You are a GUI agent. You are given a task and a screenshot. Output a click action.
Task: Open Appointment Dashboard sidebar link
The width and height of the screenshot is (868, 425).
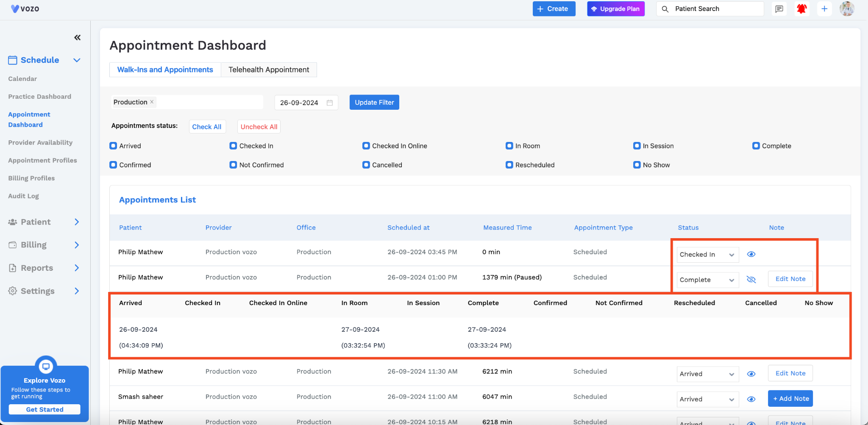(29, 119)
